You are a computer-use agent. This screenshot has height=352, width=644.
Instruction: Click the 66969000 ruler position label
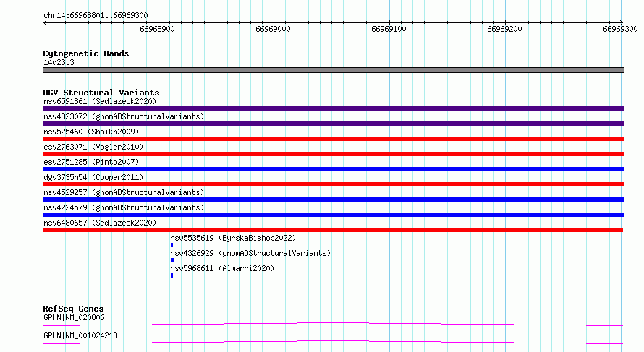[x=273, y=29]
